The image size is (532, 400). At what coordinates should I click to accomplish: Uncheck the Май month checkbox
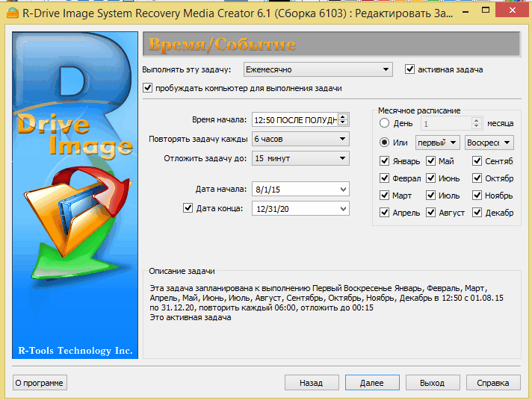(431, 160)
